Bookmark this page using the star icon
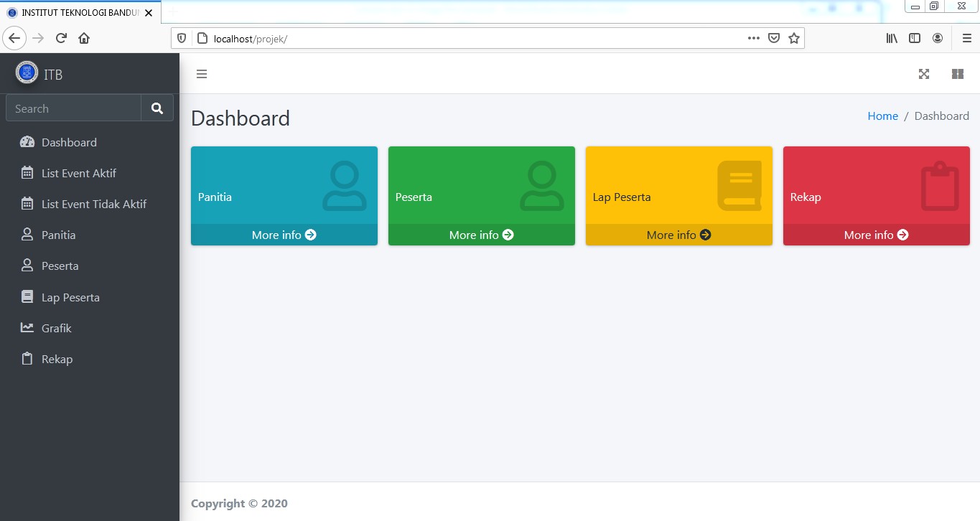Screen dimensions: 980x521 [793, 38]
